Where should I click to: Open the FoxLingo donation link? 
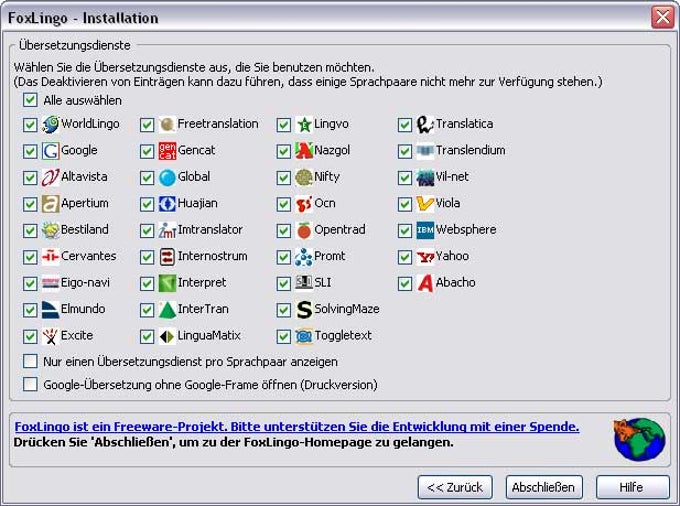297,427
